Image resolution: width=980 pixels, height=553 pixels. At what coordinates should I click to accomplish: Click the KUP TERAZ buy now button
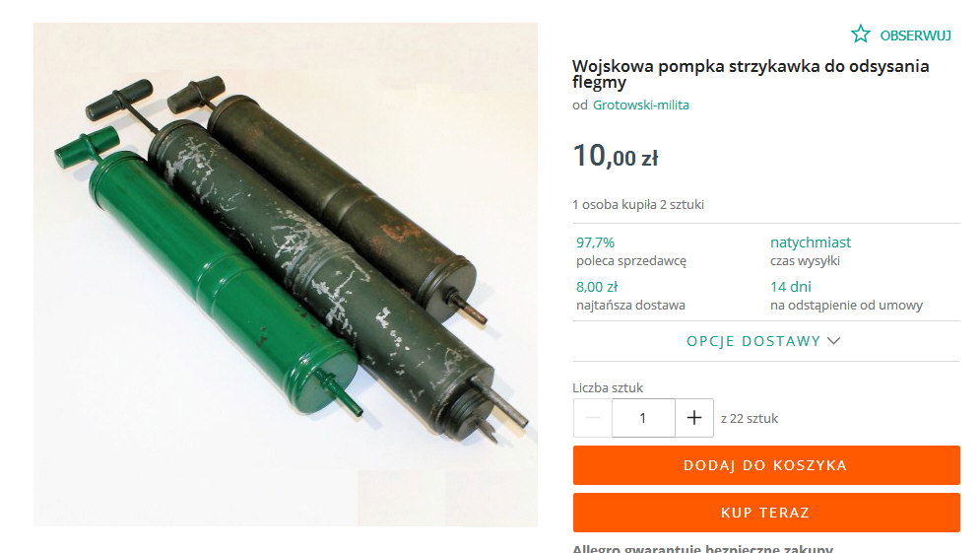766,513
